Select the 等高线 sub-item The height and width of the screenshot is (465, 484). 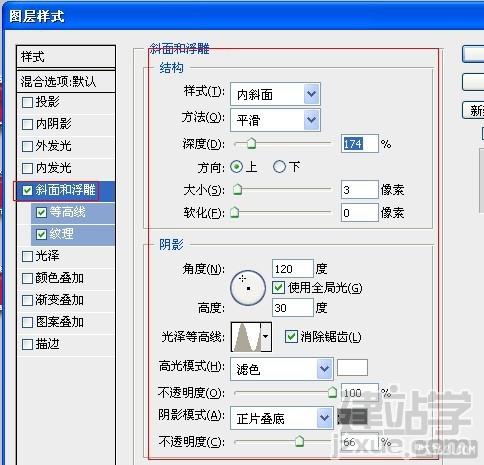[73, 212]
